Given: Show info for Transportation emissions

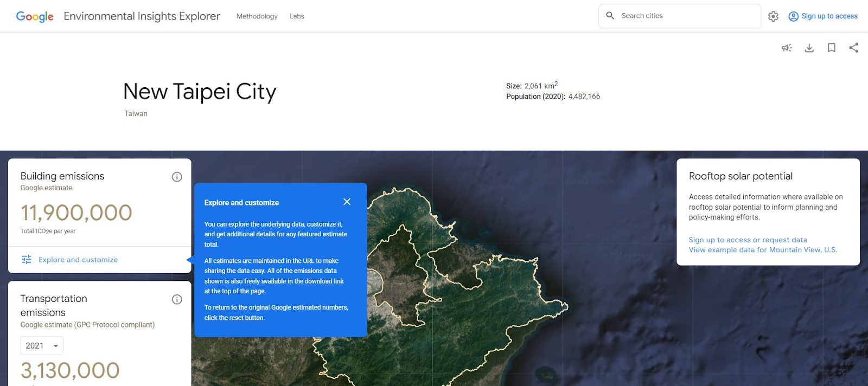Looking at the screenshot, I should pyautogui.click(x=177, y=299).
